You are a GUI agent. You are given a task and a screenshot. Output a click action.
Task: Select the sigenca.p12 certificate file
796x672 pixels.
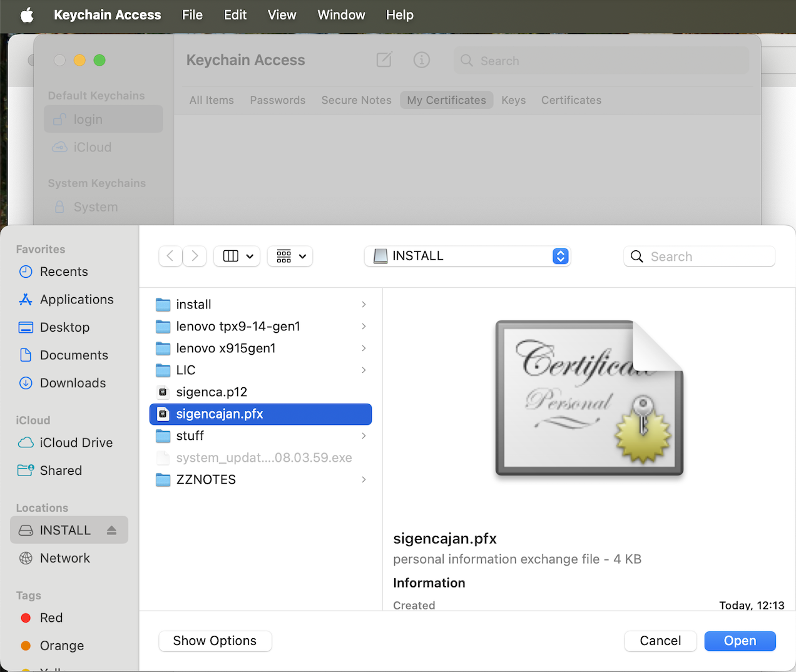211,392
